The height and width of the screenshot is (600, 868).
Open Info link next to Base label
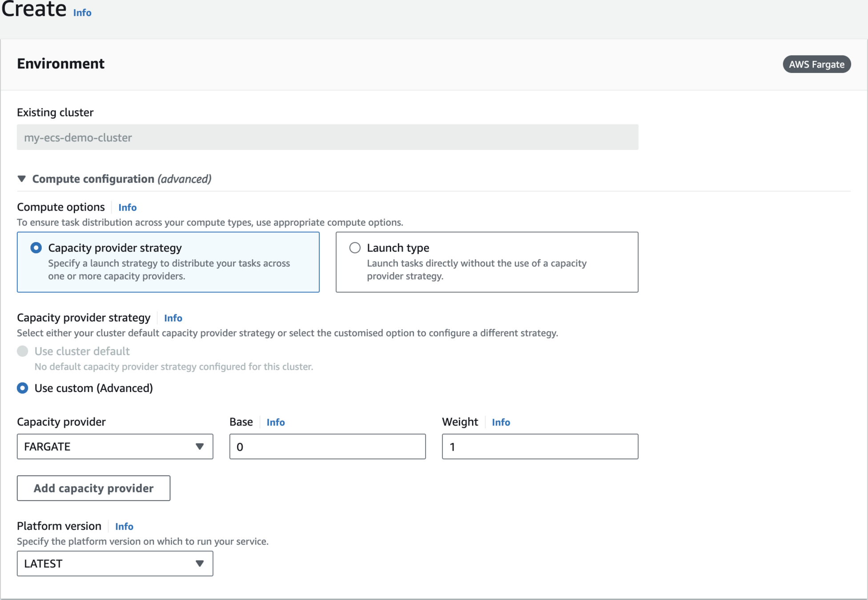276,422
